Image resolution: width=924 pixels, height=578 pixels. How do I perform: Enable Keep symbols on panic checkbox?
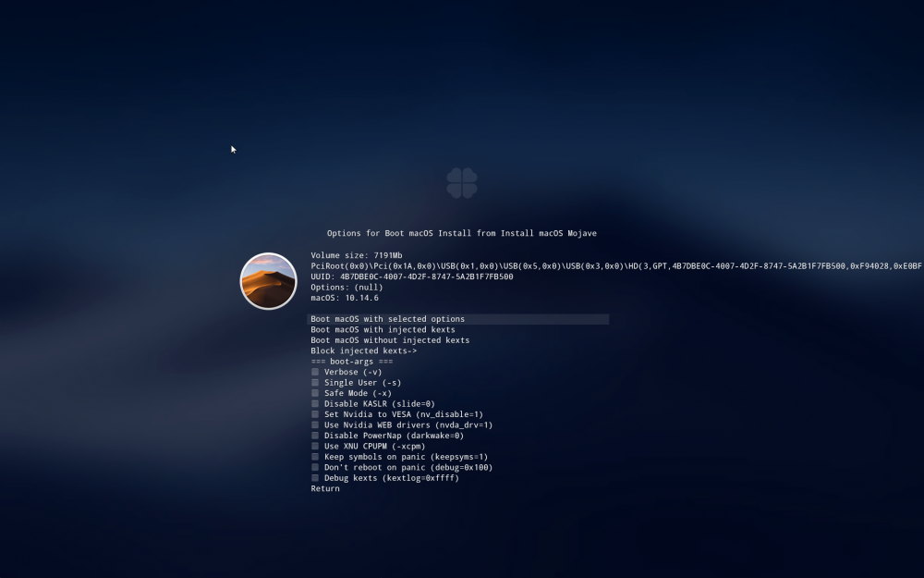click(x=315, y=457)
